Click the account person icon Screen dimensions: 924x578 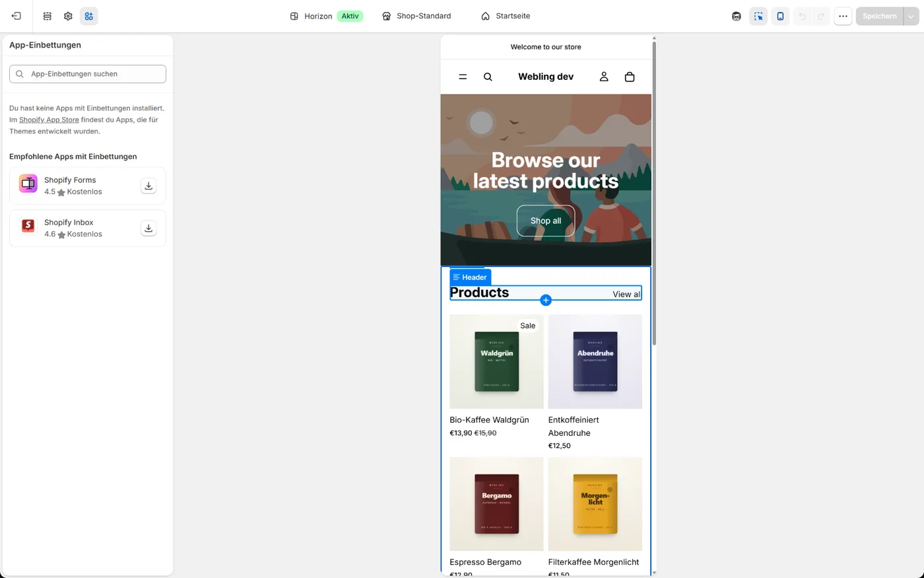point(604,77)
